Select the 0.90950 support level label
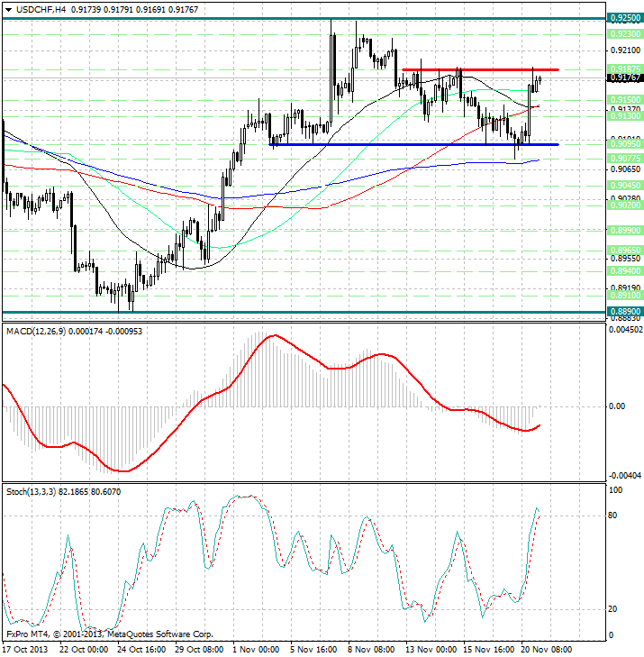Image resolution: width=644 pixels, height=657 pixels. point(625,143)
